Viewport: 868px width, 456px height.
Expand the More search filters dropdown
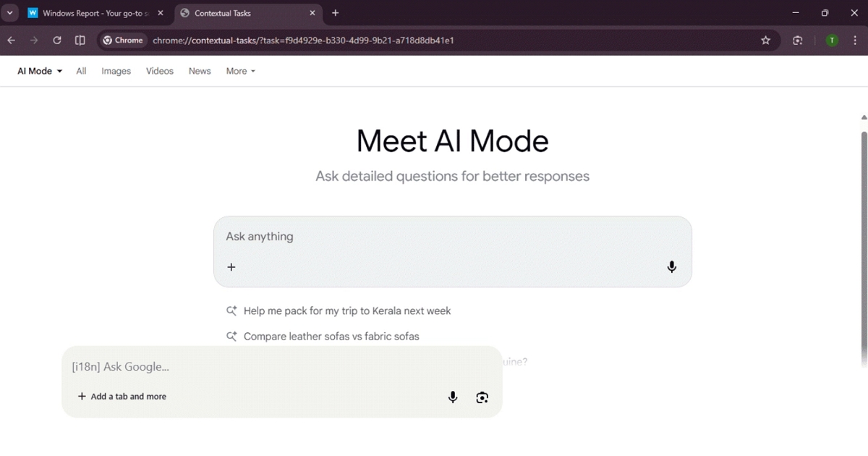240,71
